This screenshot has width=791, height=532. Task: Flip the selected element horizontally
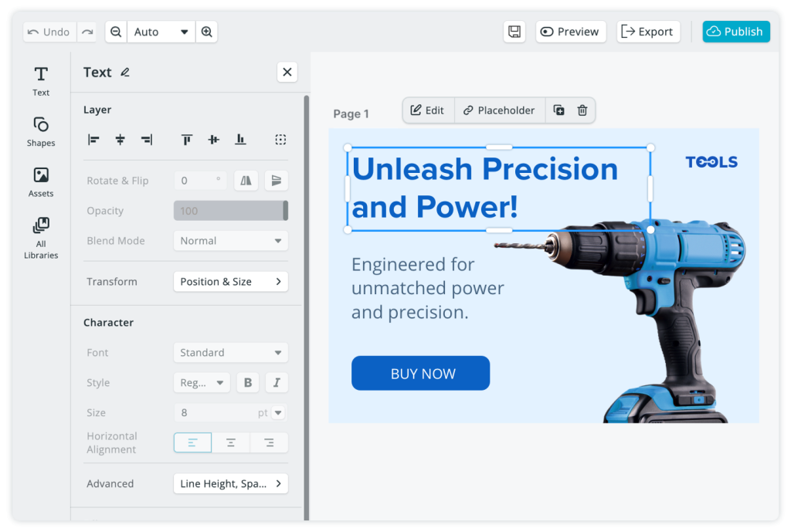click(245, 180)
